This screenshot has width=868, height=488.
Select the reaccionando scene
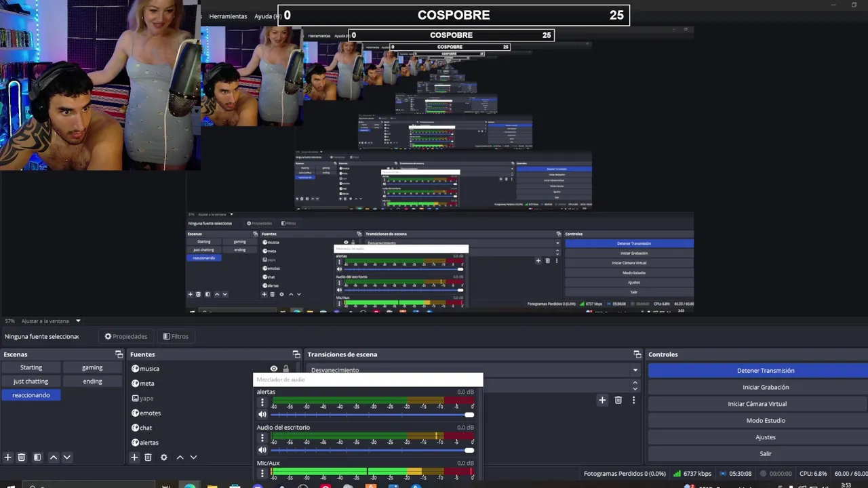(31, 395)
